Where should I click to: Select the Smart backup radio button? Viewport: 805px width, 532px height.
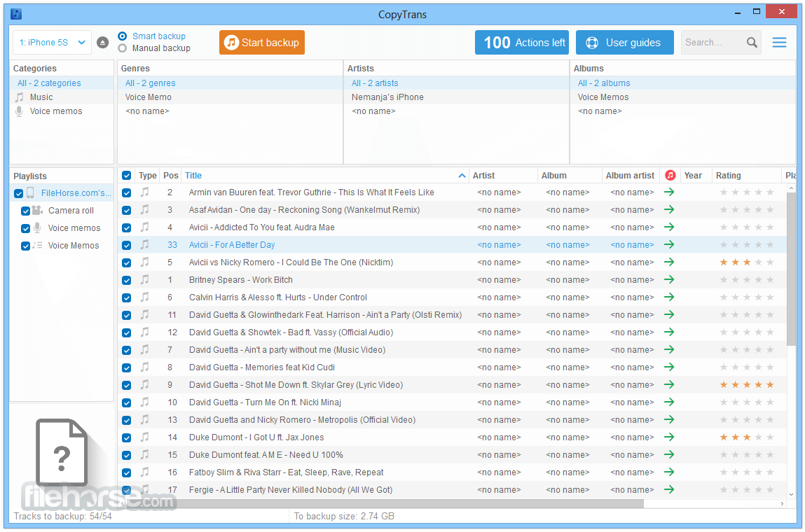tap(122, 36)
